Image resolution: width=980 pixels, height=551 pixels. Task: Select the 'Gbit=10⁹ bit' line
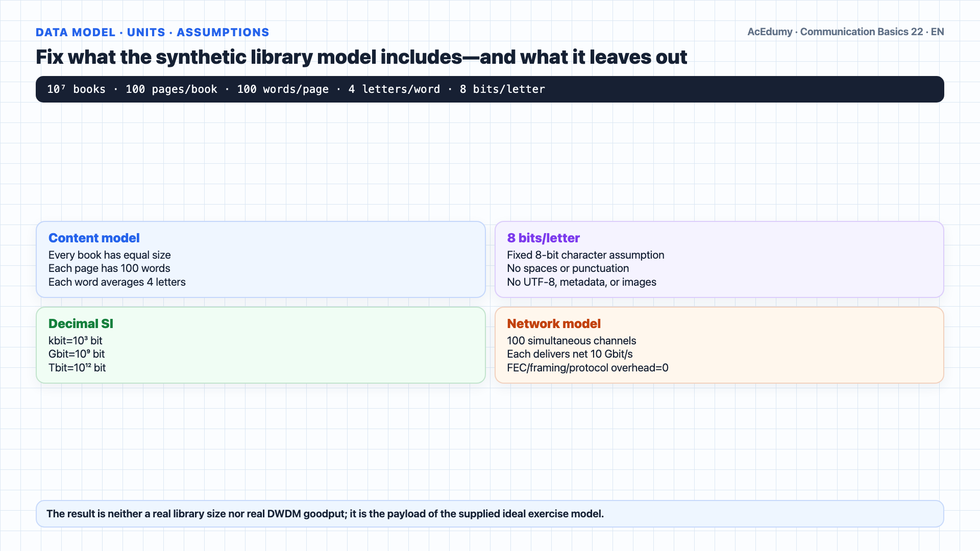77,354
